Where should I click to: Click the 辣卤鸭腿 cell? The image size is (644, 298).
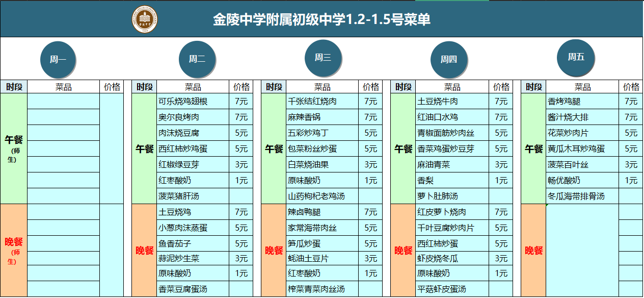pos(323,212)
